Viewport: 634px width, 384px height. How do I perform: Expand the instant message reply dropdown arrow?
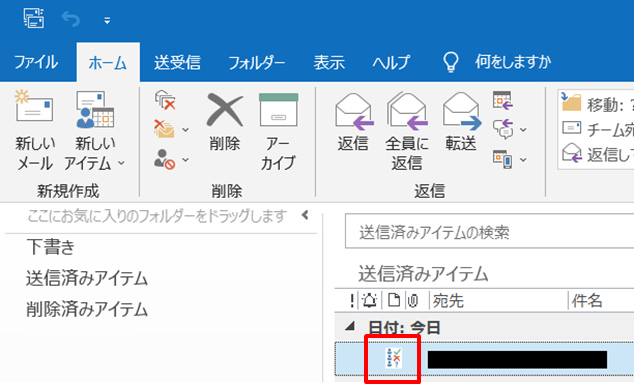[x=523, y=130]
